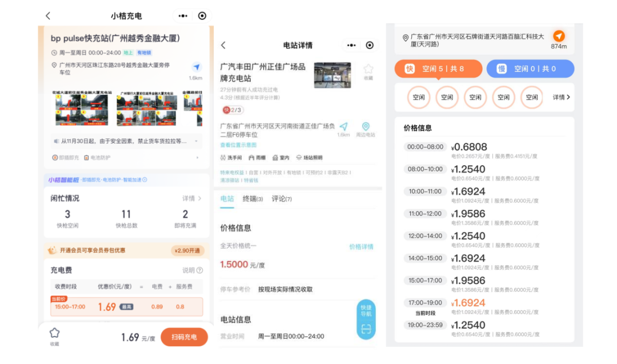617x364 pixels.
Task: Tap the location pin beside 百脑汇科技大厦 address
Action: tap(405, 38)
